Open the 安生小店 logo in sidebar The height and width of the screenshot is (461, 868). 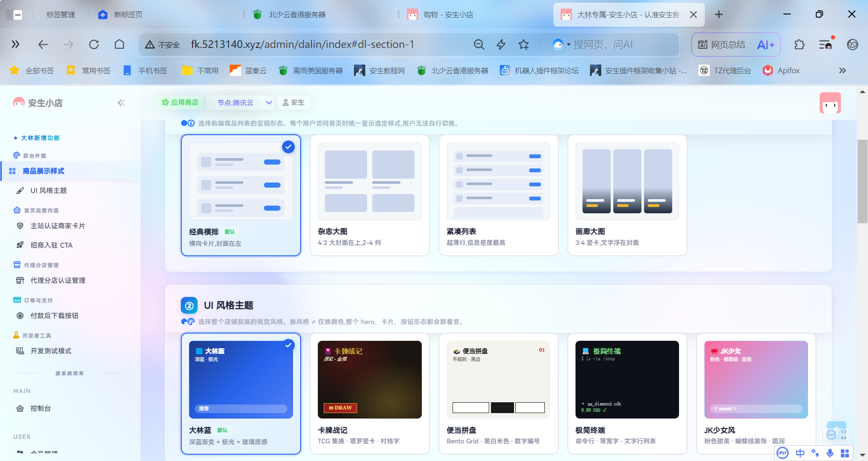click(x=38, y=103)
